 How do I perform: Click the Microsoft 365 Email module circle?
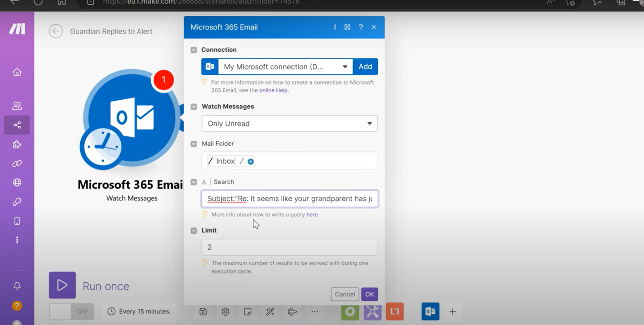click(132, 118)
